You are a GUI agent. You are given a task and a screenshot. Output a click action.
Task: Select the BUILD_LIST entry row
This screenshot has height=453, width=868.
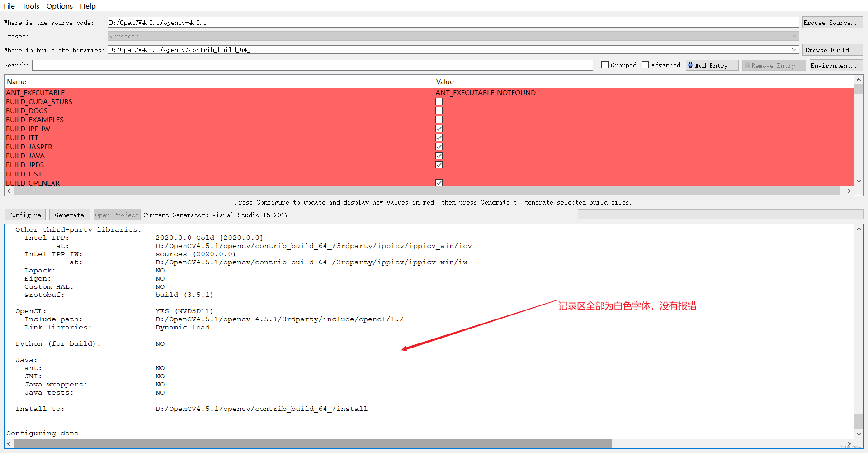429,174
